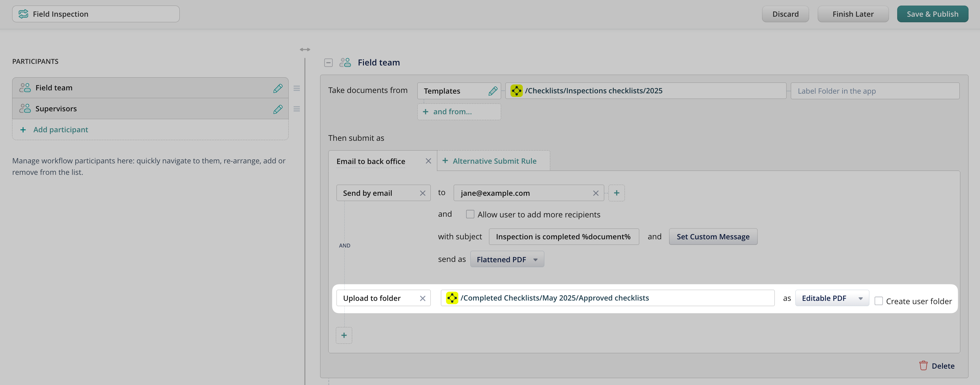Click the Label Folder in the app field
Viewport: 980px width, 385px height.
[x=874, y=91]
